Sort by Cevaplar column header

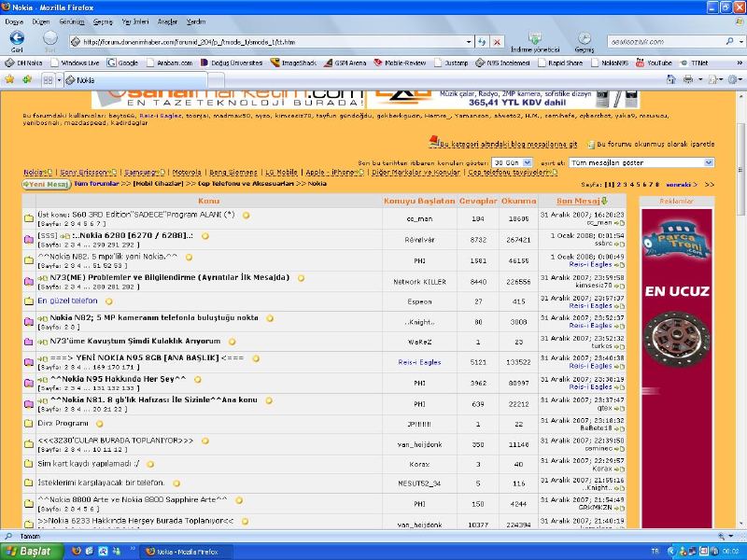click(478, 201)
